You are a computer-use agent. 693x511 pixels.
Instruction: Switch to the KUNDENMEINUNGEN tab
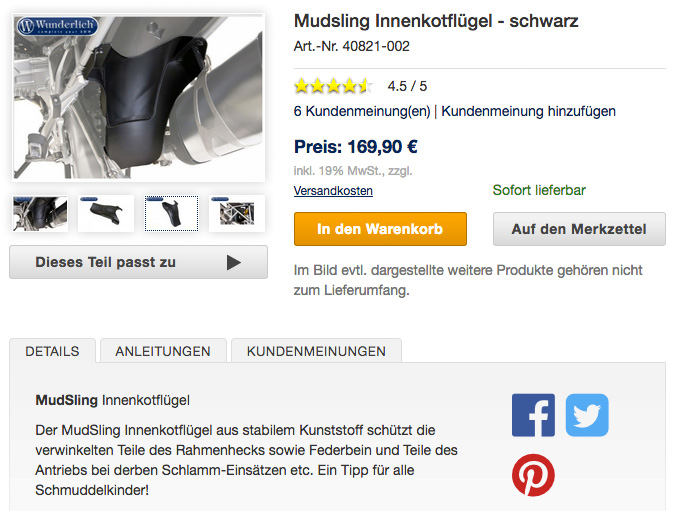[316, 351]
